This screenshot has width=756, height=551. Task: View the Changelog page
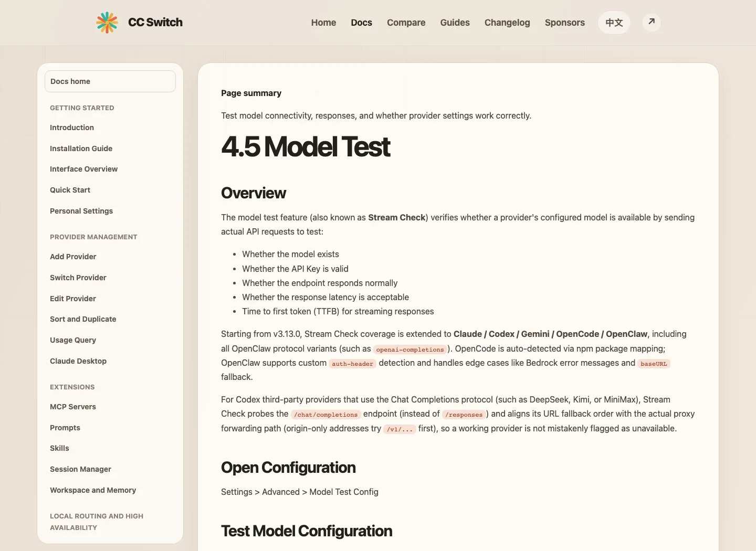(x=507, y=23)
